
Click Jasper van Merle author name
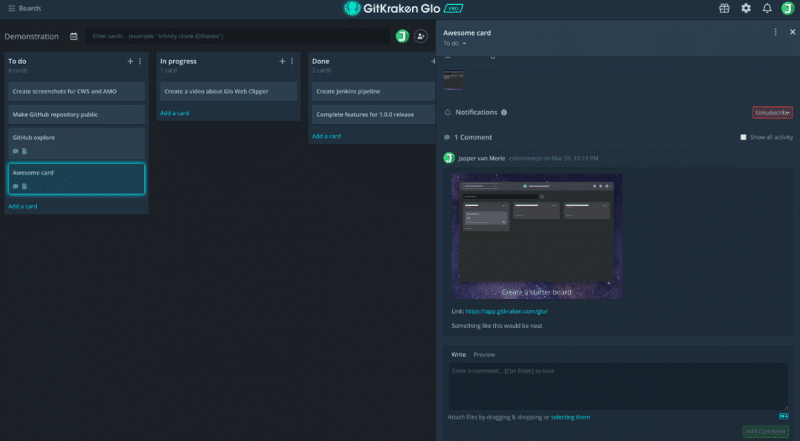(x=482, y=158)
